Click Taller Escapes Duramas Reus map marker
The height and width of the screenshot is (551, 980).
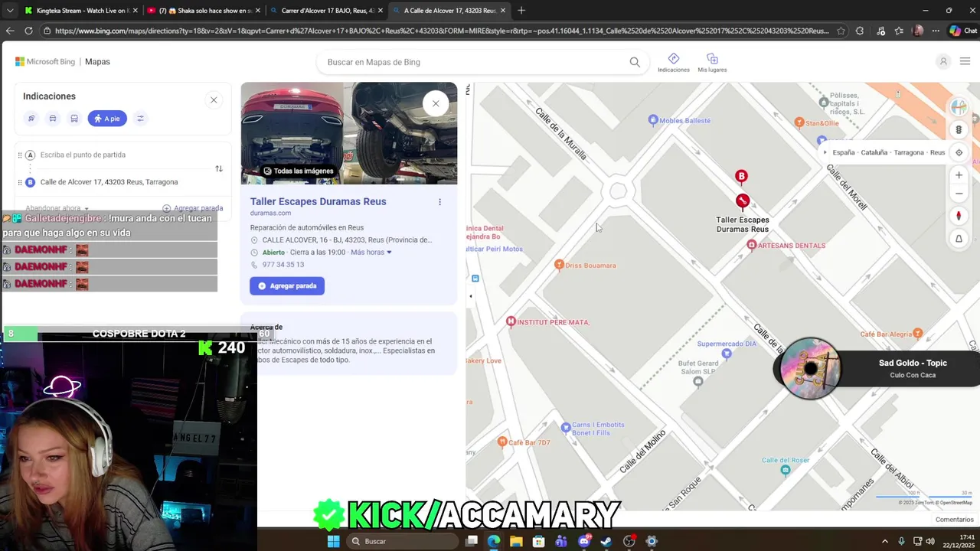(742, 201)
